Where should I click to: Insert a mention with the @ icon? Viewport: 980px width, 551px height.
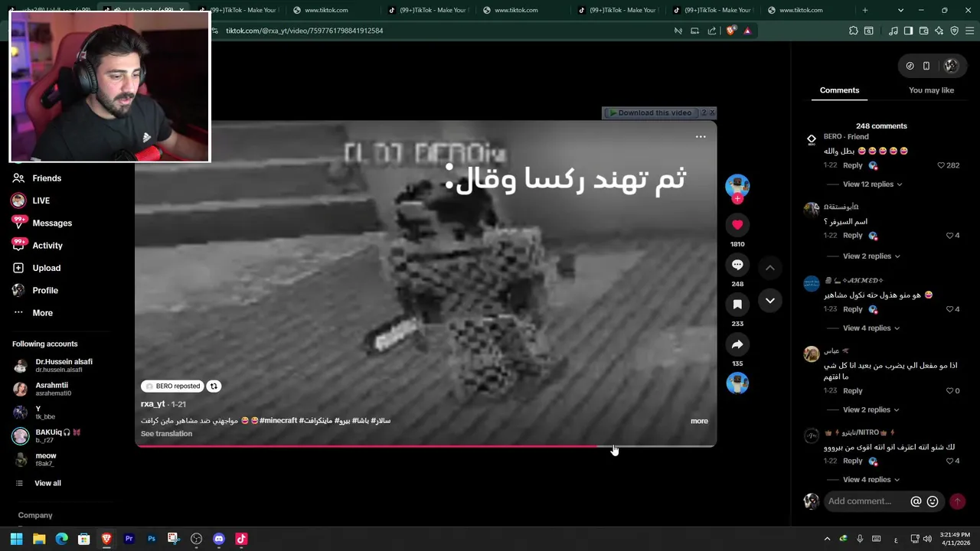pos(916,501)
